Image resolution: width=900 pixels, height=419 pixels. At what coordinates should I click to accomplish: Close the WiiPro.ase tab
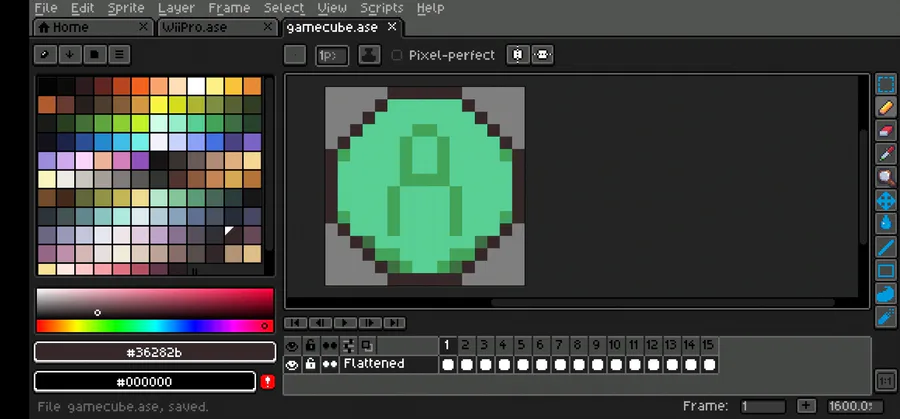click(x=268, y=27)
